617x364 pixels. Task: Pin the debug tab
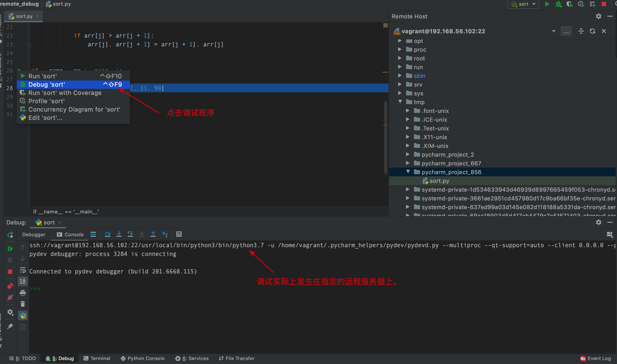coord(10,326)
